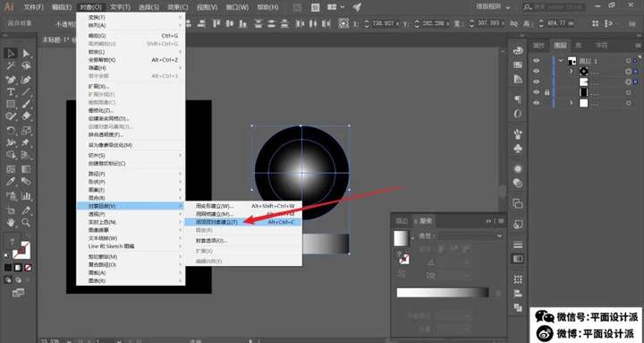Toggle eye of the locked black rectangle row
644x343 pixels.
click(x=537, y=92)
